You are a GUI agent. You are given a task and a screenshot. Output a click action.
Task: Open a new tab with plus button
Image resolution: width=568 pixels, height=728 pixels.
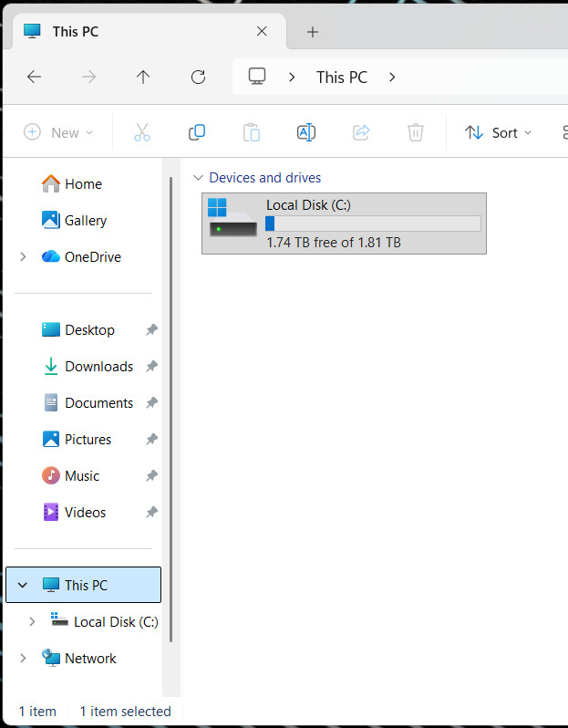point(313,32)
